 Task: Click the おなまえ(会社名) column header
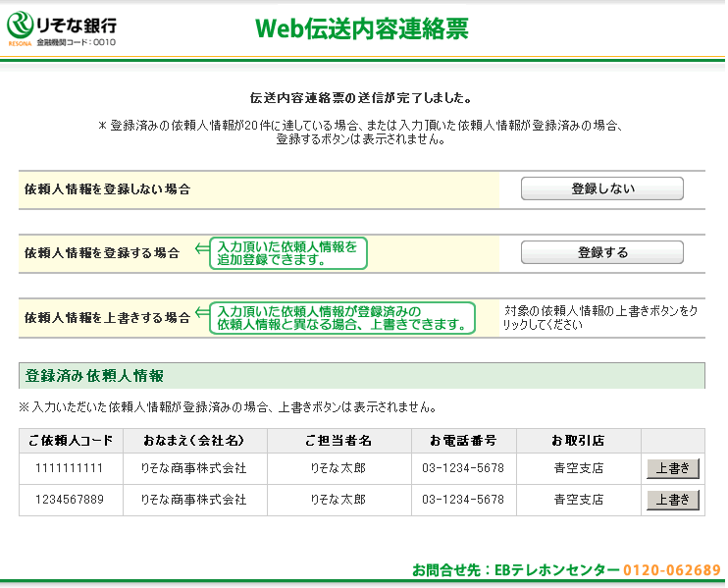(194, 441)
